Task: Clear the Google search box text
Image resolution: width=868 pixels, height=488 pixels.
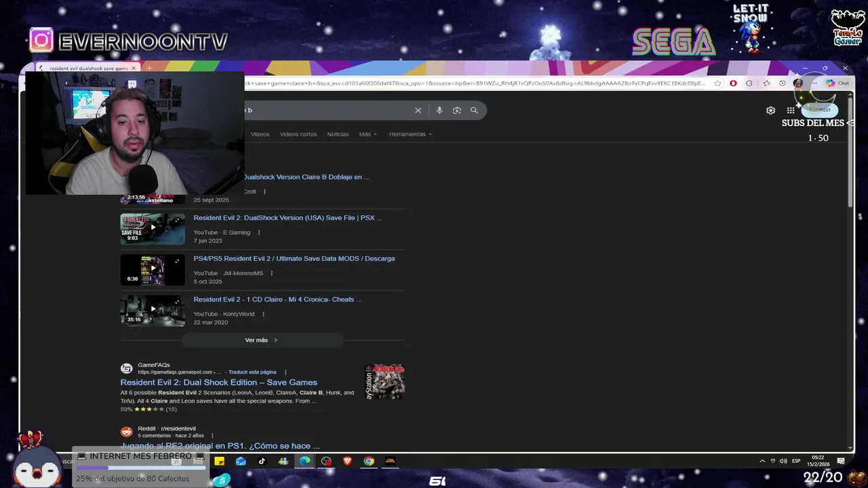Action: coord(418,110)
